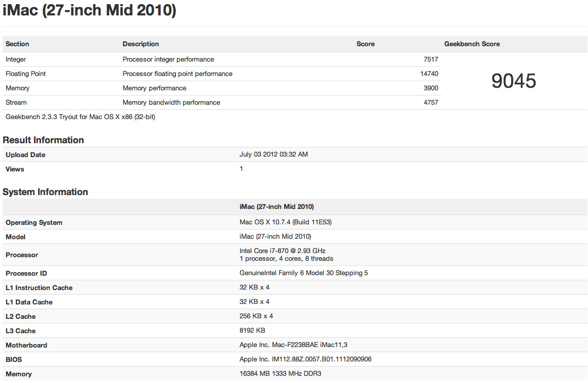Click GenuineIntel Family 6 Model 30 Stepping 5
588x383 pixels.
[x=303, y=273]
